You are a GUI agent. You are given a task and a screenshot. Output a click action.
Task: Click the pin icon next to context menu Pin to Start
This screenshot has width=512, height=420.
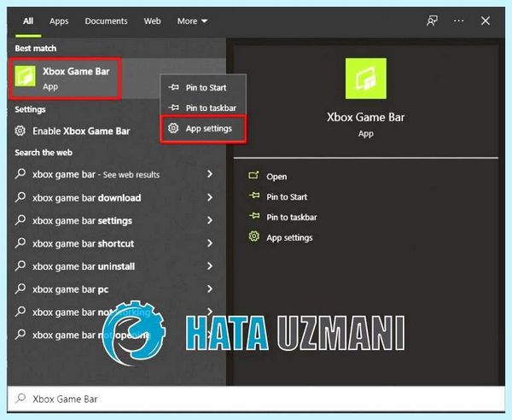[x=173, y=87]
